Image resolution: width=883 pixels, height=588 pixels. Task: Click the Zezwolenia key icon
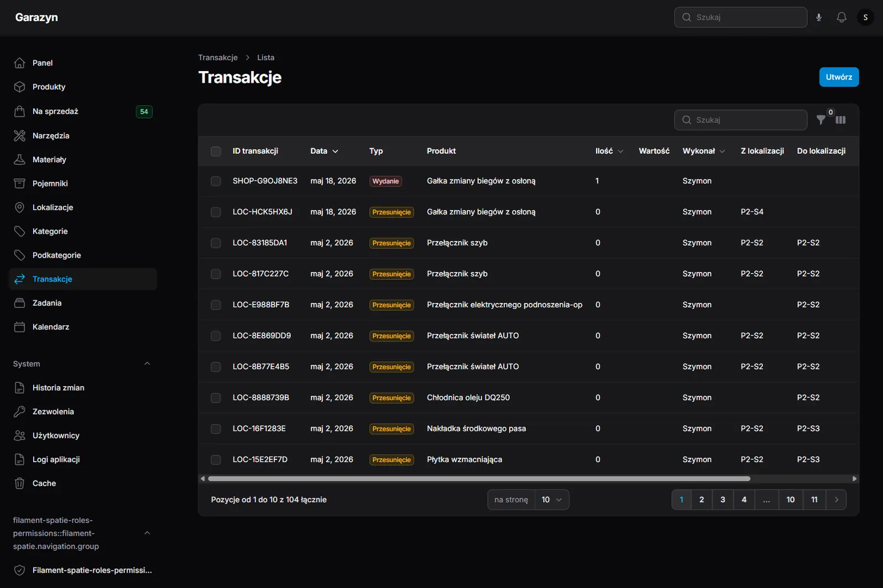[19, 411]
